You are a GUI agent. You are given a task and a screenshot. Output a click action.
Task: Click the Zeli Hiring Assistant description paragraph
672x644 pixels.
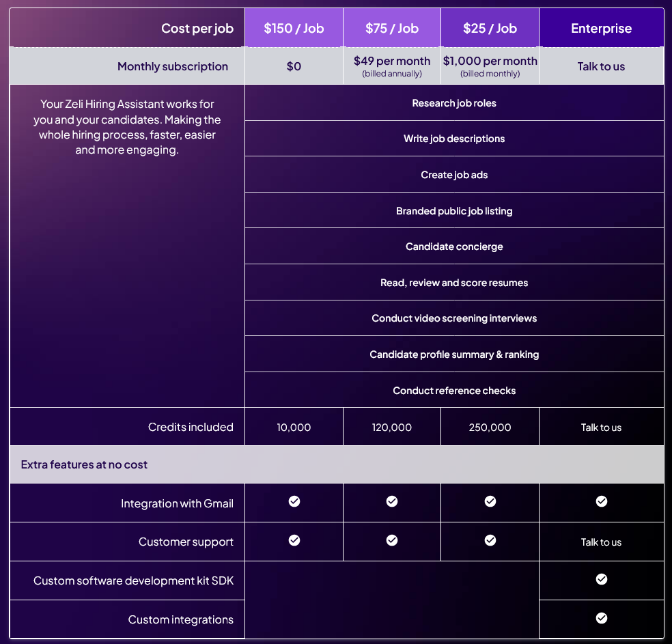[127, 127]
